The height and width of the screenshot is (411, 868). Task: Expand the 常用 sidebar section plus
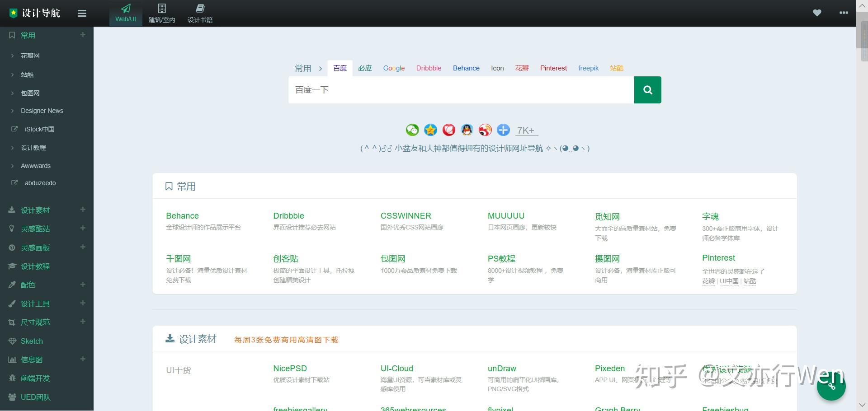click(x=83, y=35)
